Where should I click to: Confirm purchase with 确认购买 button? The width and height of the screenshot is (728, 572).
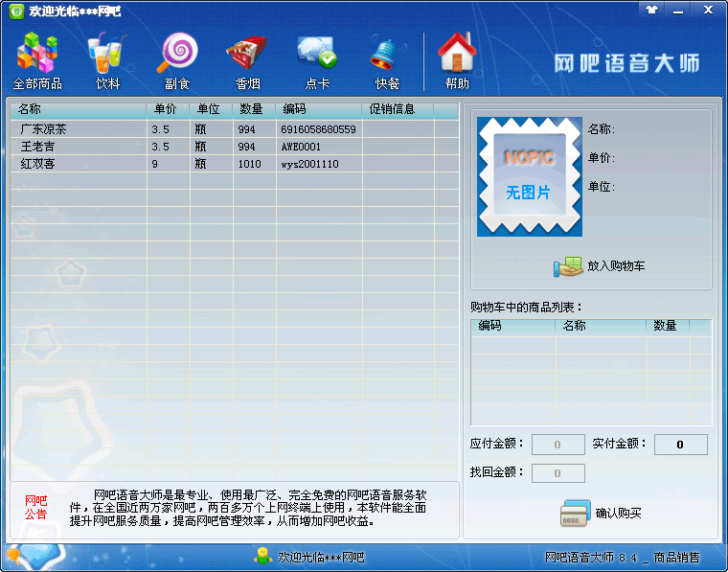pos(602,514)
